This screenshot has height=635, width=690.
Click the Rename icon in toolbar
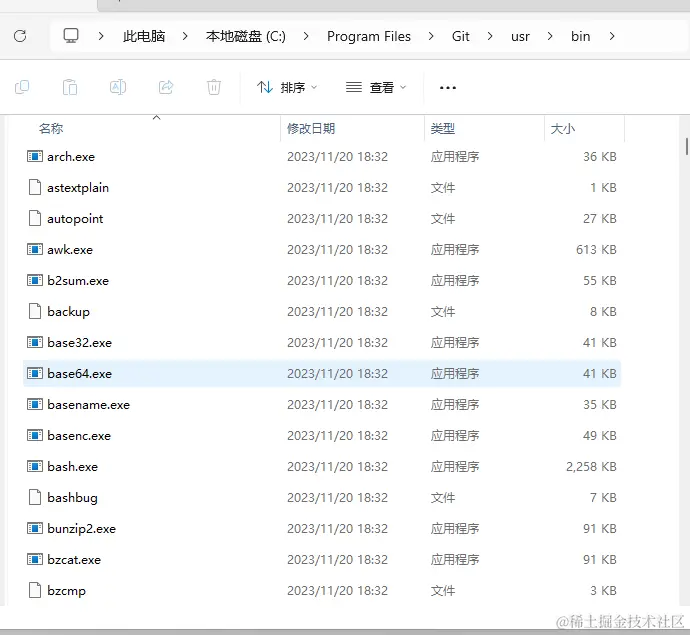point(118,87)
